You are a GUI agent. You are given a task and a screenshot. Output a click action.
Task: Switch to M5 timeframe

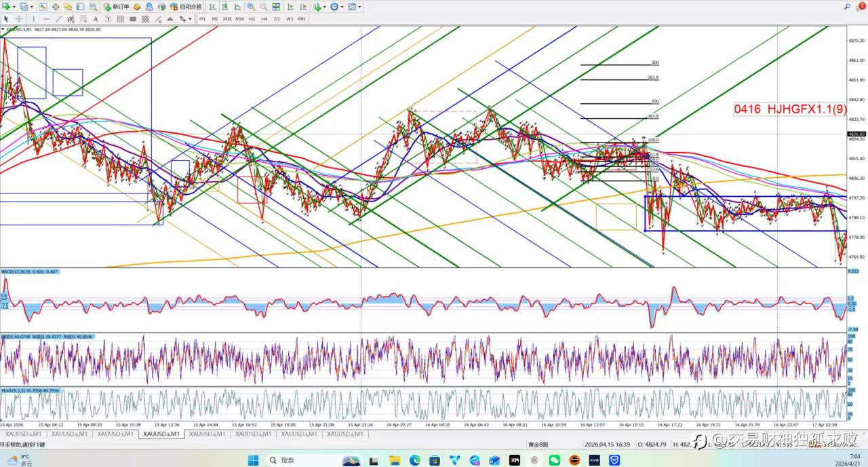[214, 19]
